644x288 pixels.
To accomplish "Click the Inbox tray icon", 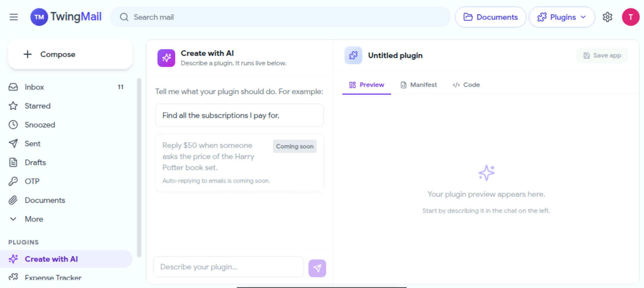I will tap(13, 87).
